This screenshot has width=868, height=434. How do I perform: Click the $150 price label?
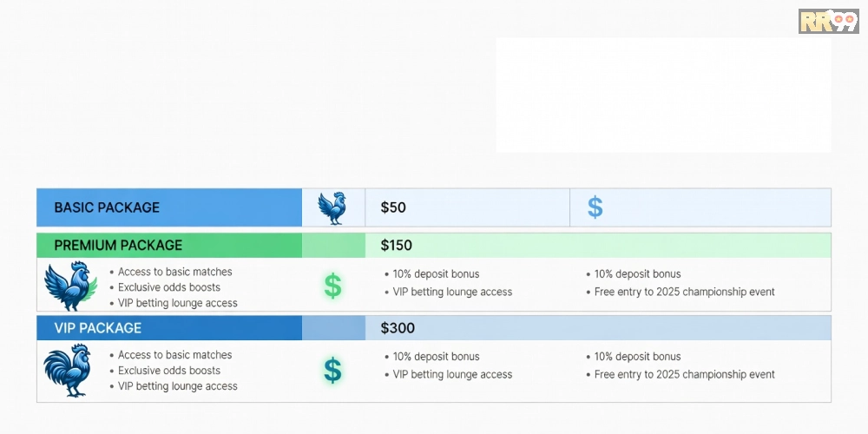pyautogui.click(x=397, y=246)
